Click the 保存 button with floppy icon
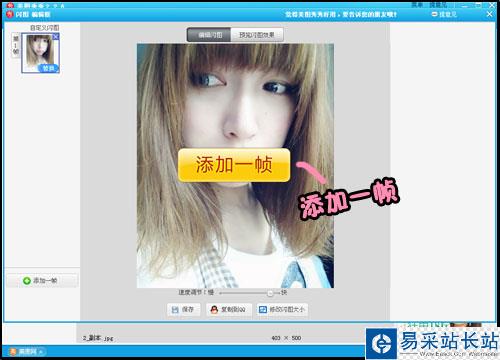The width and height of the screenshot is (500, 360). click(184, 310)
